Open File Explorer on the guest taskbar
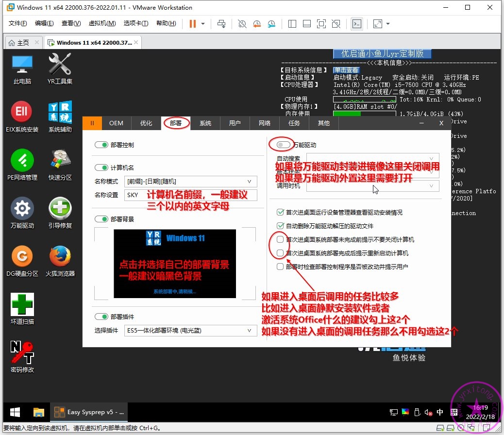504x435 pixels. pos(38,412)
